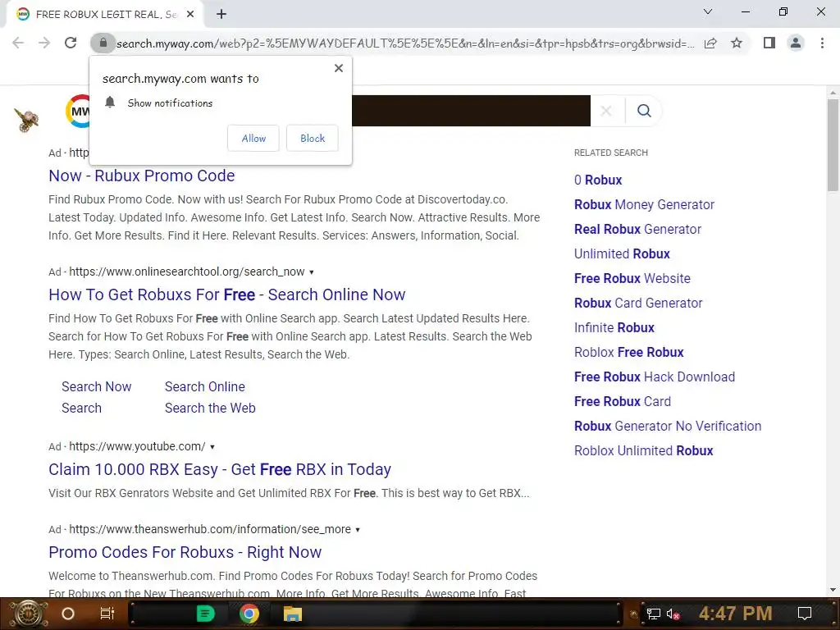Open the Search the Web sitelink
Viewport: 840px width, 630px height.
(210, 409)
